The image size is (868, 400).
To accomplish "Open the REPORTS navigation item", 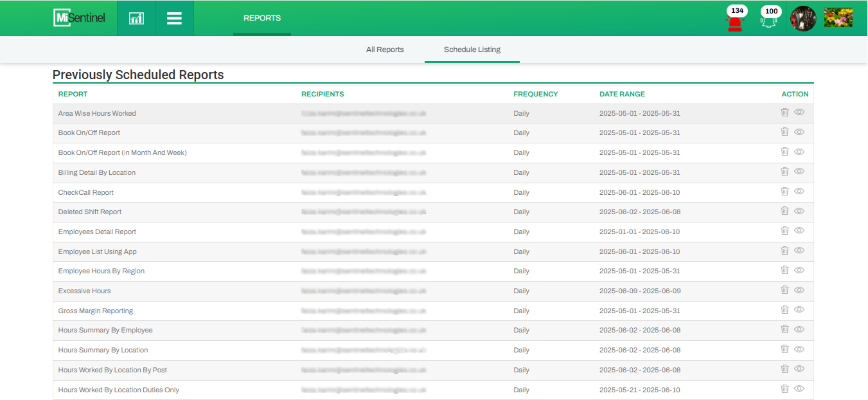I will coord(262,18).
